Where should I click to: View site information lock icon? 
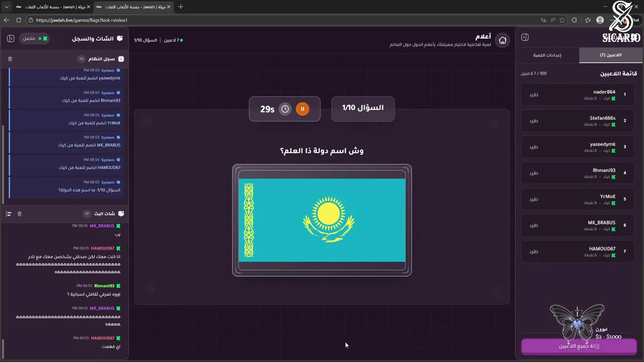coord(31,20)
